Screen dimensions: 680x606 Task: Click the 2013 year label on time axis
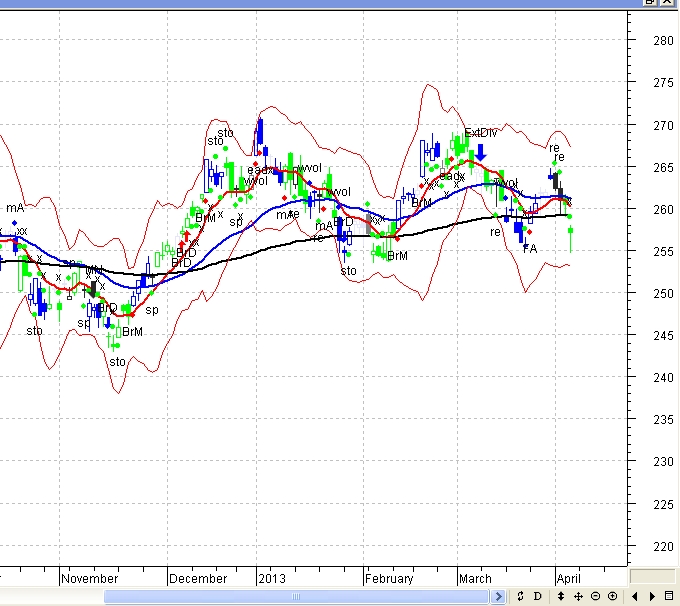(x=272, y=578)
